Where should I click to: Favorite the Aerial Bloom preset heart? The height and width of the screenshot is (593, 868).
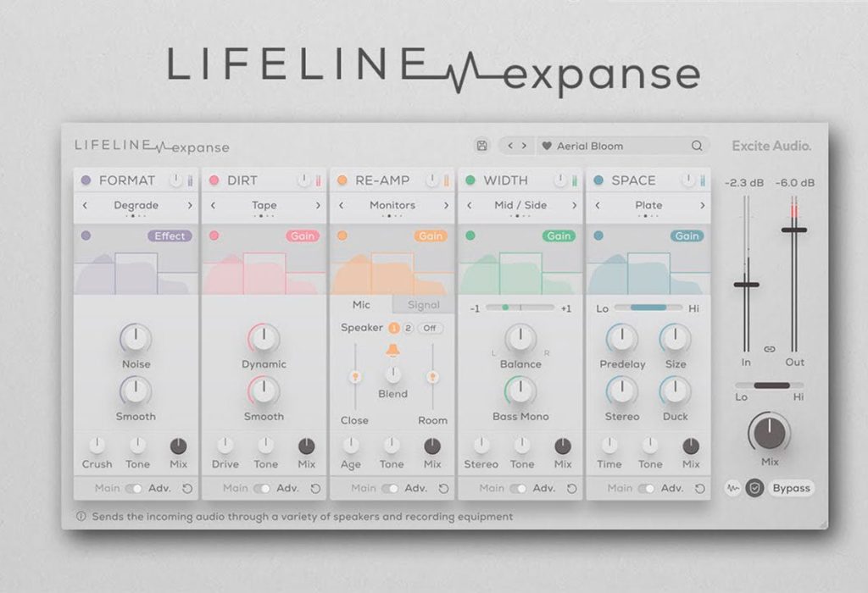547,146
